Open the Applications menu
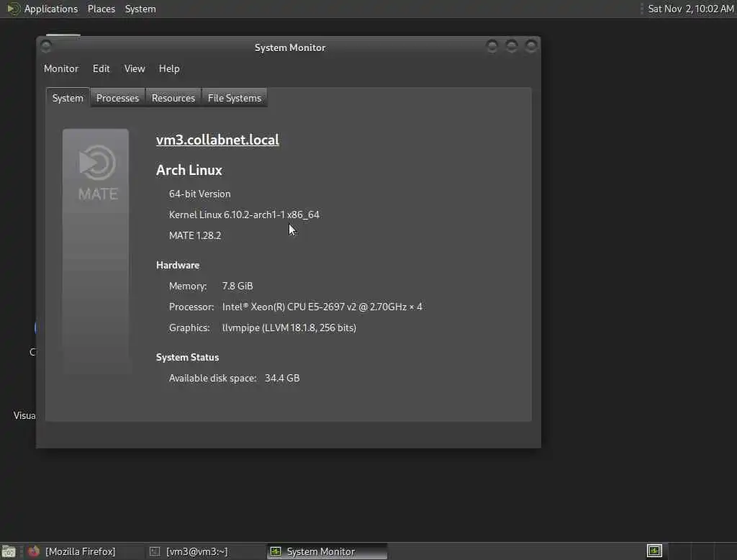This screenshot has width=737, height=560. 51,9
